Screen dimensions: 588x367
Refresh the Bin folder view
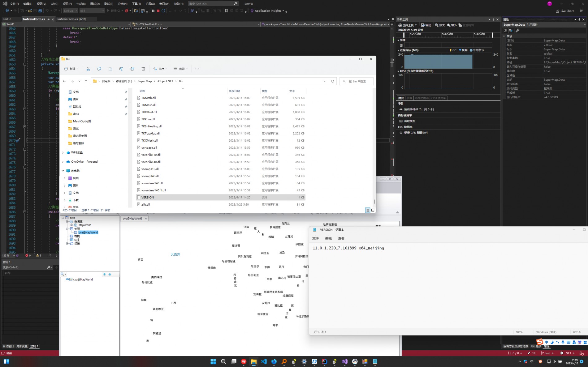point(333,81)
